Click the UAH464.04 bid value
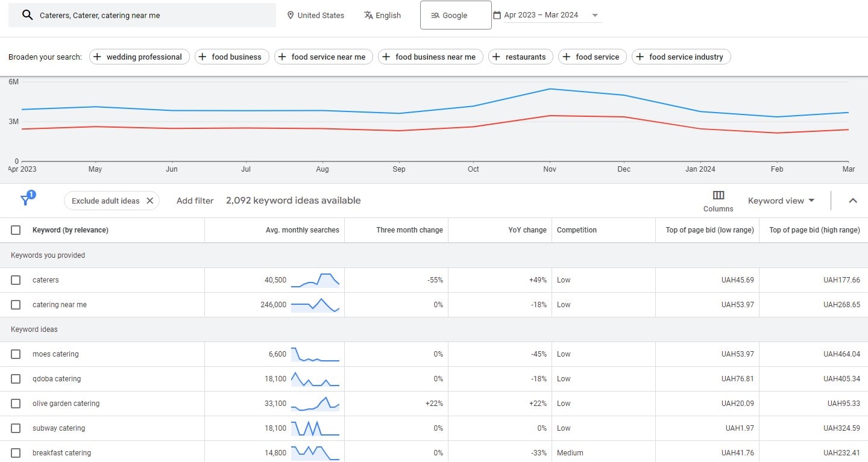The image size is (868, 462). pos(841,354)
